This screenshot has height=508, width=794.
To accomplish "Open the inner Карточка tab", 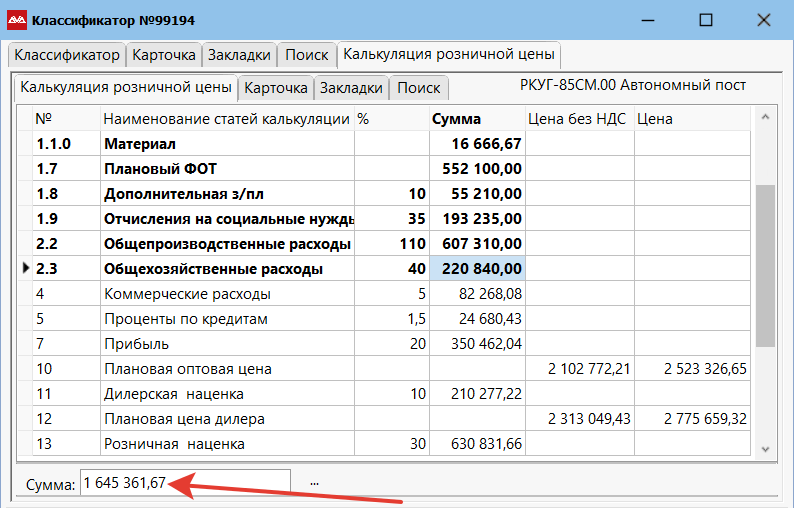I will tap(276, 88).
